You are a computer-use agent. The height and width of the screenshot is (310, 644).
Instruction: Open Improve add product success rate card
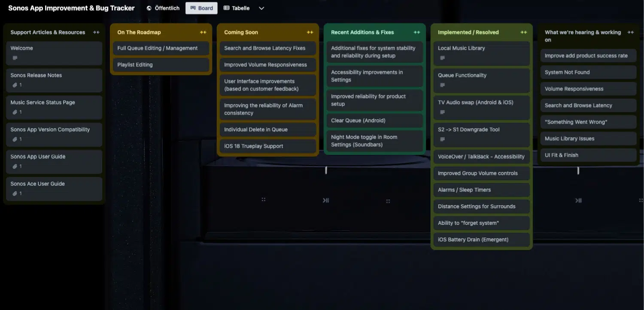click(x=588, y=56)
